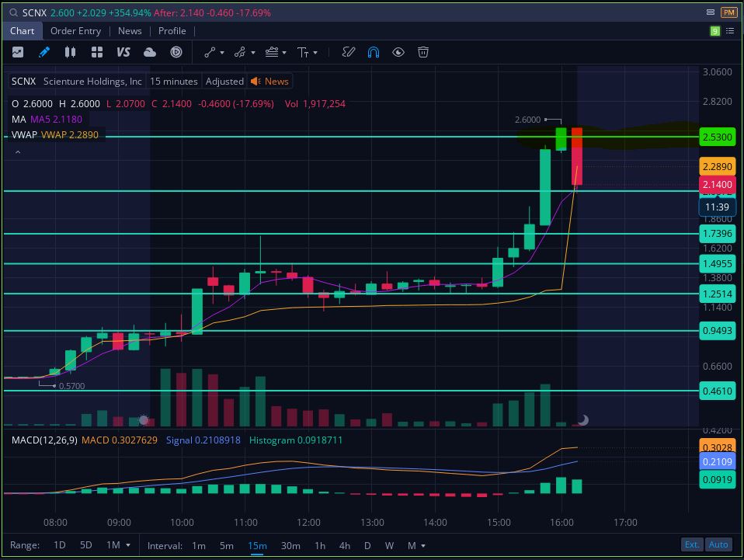
Task: Set interval to D daily
Action: pos(367,546)
